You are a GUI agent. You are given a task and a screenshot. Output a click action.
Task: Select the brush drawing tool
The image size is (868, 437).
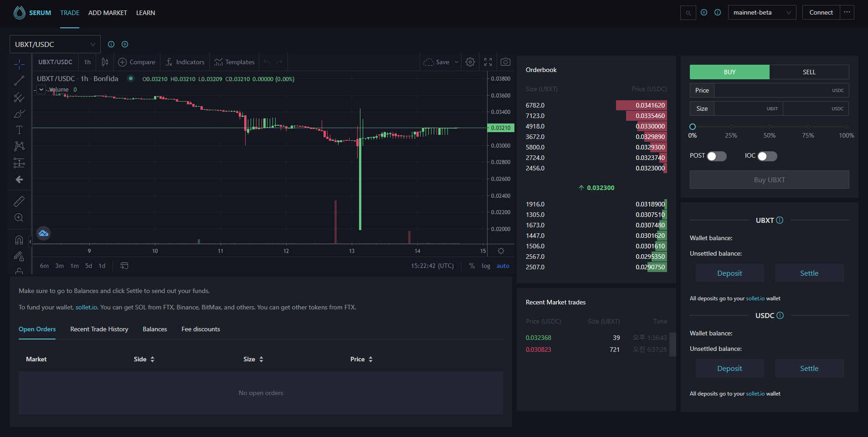tap(19, 113)
